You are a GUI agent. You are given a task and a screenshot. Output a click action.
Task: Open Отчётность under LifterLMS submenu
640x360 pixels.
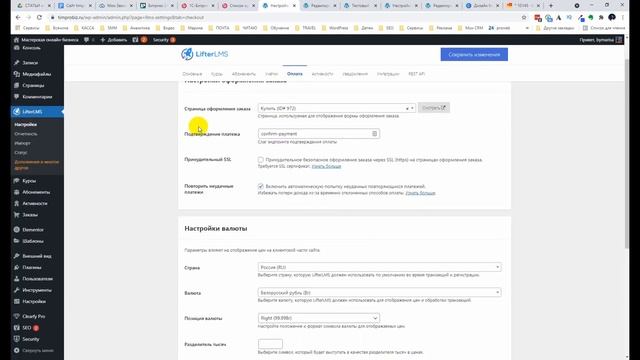(x=26, y=134)
